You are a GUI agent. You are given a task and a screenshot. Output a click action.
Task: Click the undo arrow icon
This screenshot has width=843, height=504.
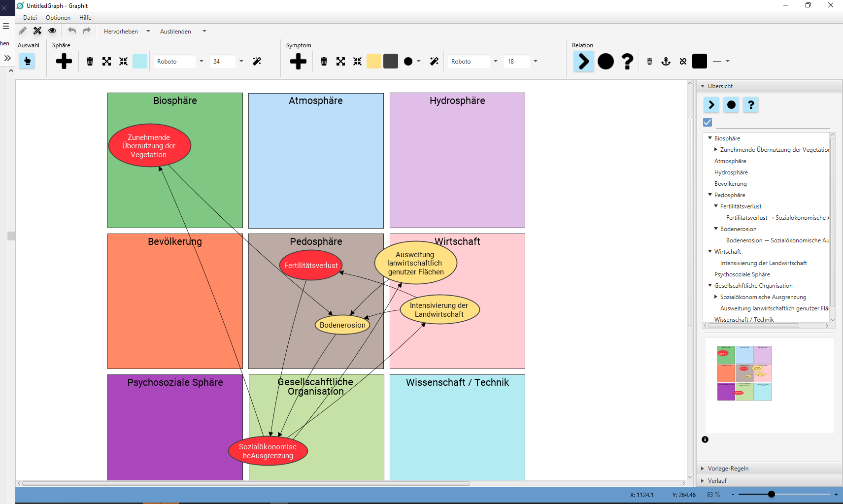(x=72, y=31)
